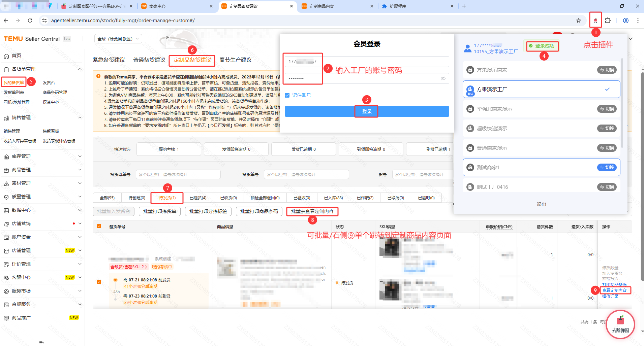Open the Chrome profile icon
Image resolution: width=644 pixels, height=346 pixels.
[626, 21]
